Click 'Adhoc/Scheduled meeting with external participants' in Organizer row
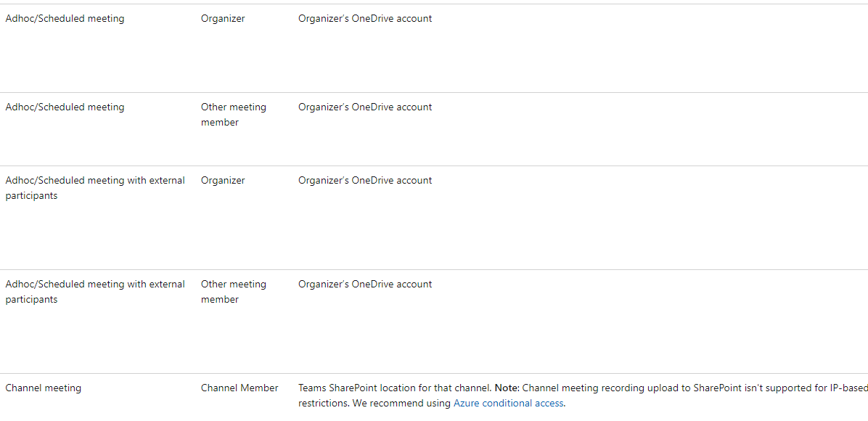This screenshot has height=421, width=868. (95, 188)
